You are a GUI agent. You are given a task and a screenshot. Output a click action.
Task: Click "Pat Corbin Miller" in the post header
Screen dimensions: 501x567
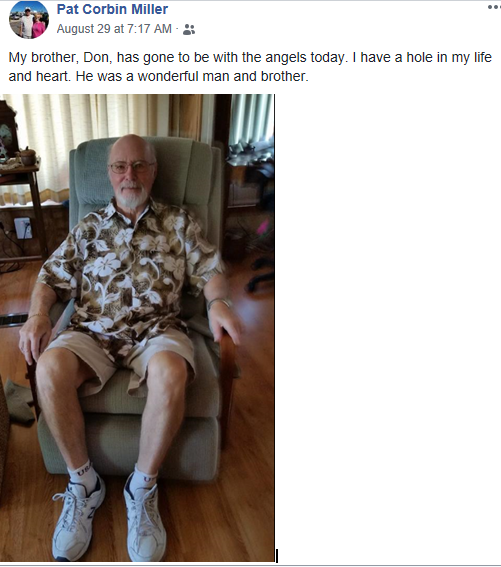[x=112, y=9]
